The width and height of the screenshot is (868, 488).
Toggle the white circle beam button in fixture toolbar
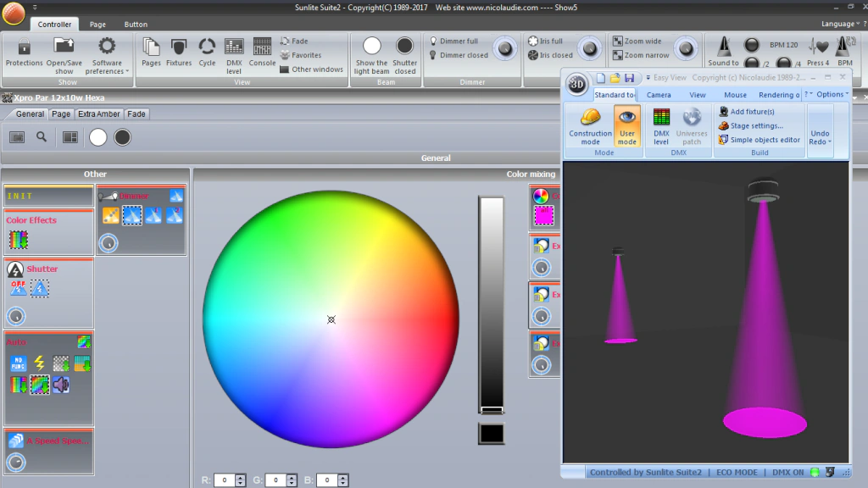(98, 137)
